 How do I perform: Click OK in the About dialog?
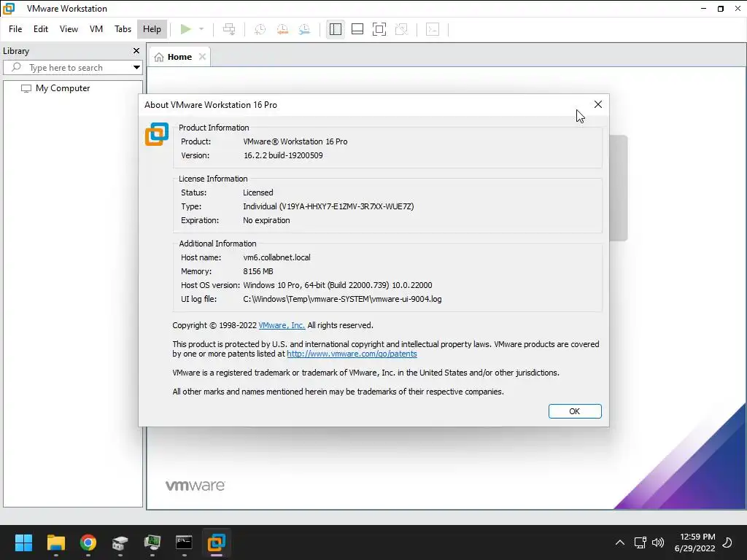[575, 411]
